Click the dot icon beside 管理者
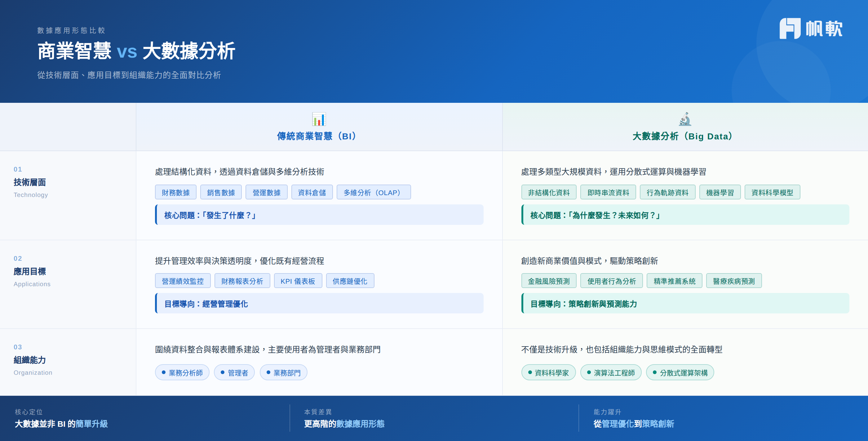 222,372
